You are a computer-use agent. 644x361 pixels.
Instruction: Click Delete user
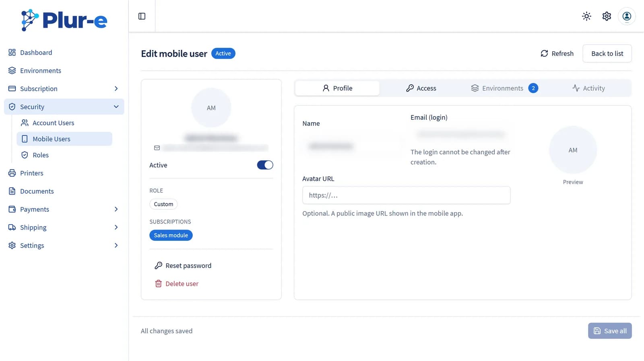[x=177, y=283]
